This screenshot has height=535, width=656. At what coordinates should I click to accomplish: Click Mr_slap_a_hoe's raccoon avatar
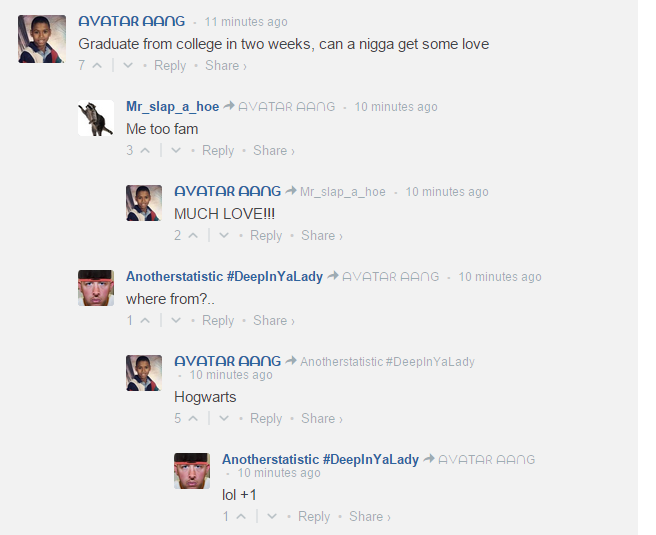click(96, 118)
